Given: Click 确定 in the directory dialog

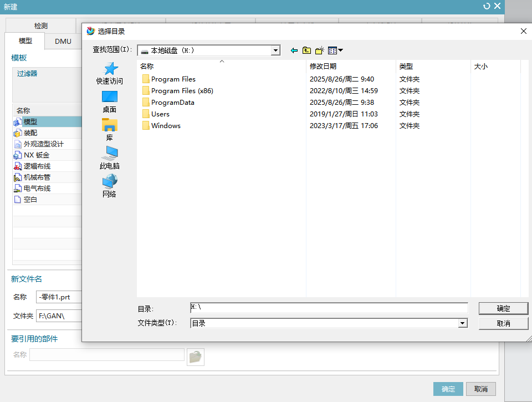Looking at the screenshot, I should (503, 308).
